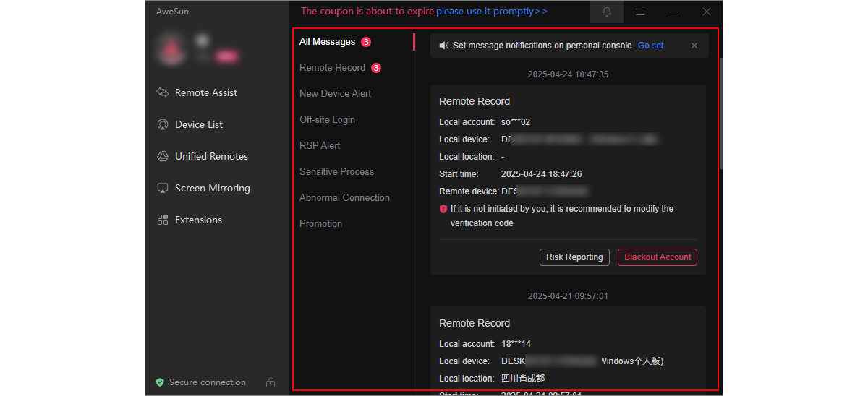Open the Abnormal Connection category

click(345, 198)
